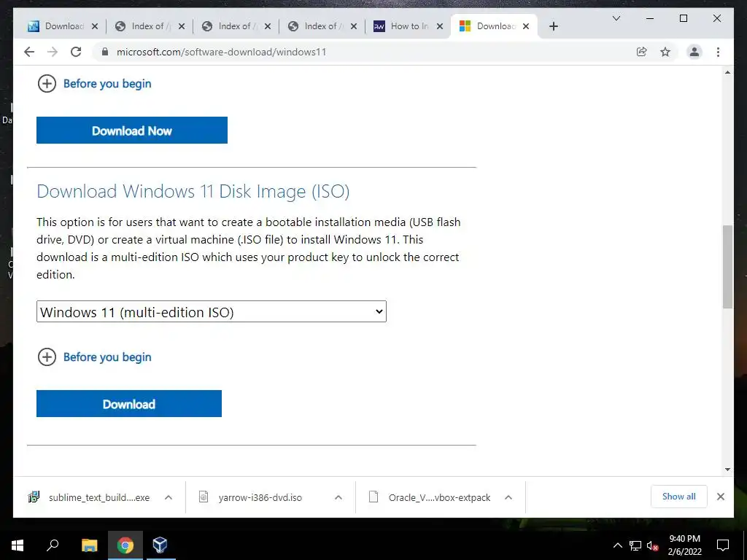This screenshot has width=747, height=560.
Task: Expand 'Before you begin' under ISO section
Action: 107,357
